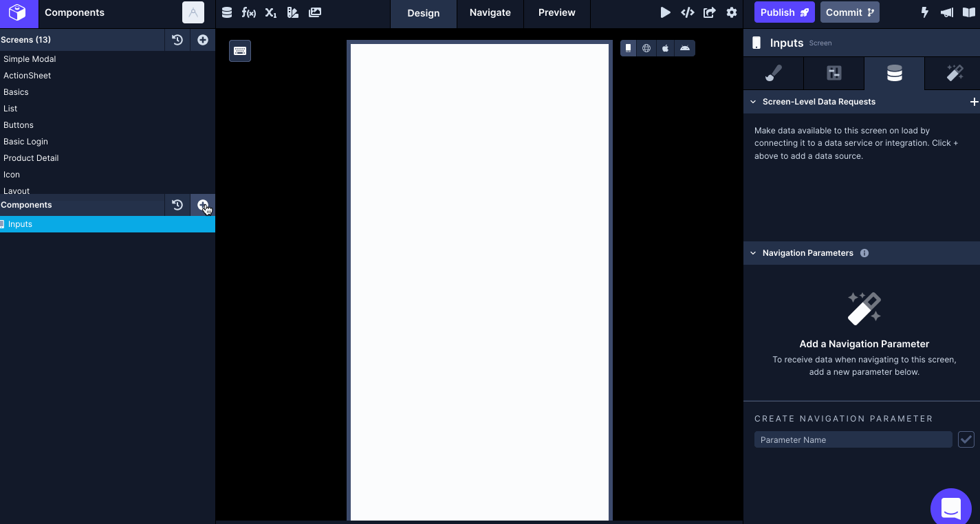Screen dimensions: 980x524
Task: Click the Commit button
Action: pos(850,12)
